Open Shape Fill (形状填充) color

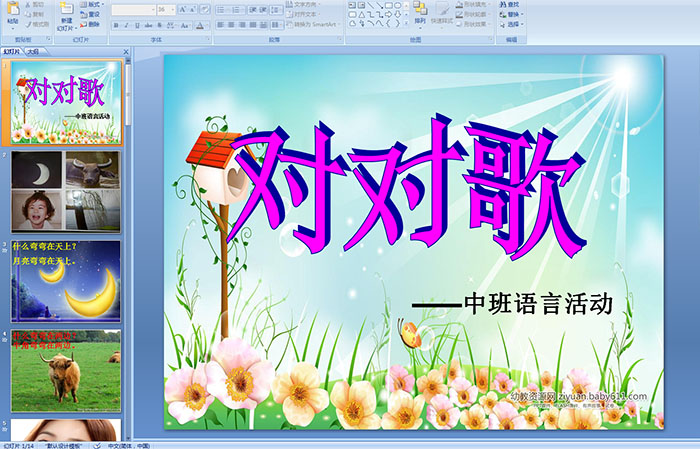472,4
